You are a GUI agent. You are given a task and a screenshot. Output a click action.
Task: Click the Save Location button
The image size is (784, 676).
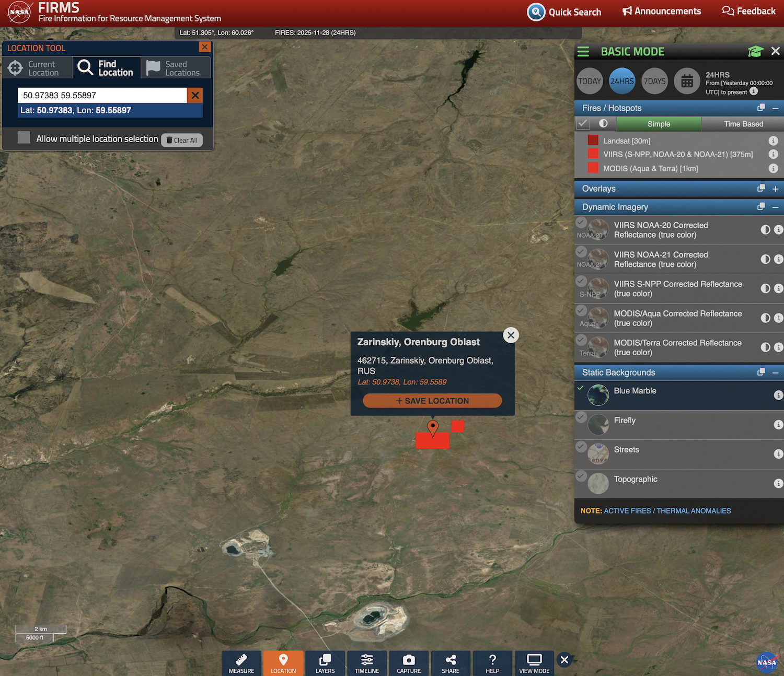(x=432, y=401)
